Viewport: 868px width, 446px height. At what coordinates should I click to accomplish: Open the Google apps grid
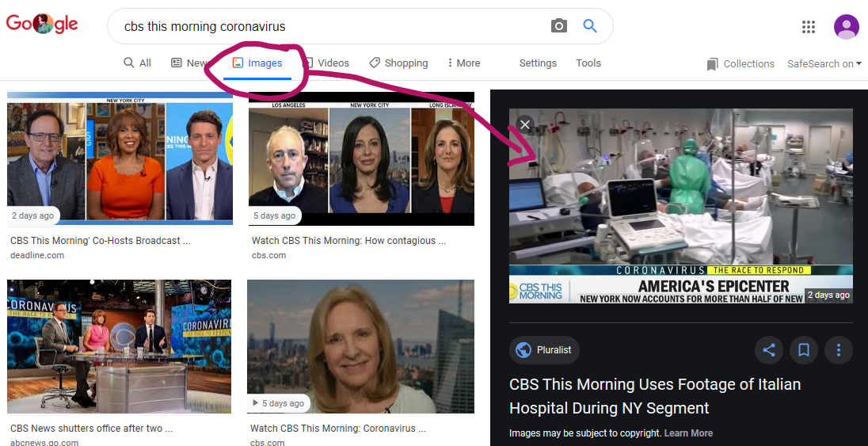point(808,27)
